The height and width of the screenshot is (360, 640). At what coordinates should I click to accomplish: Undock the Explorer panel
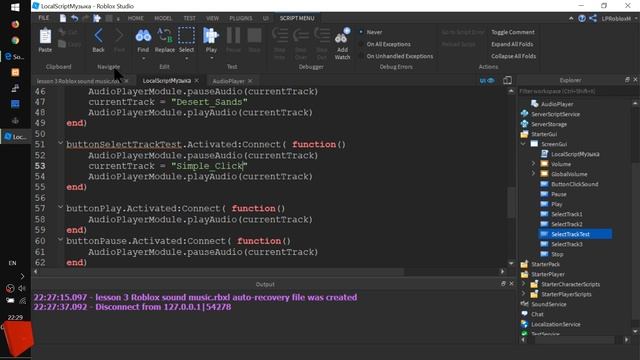[627, 80]
